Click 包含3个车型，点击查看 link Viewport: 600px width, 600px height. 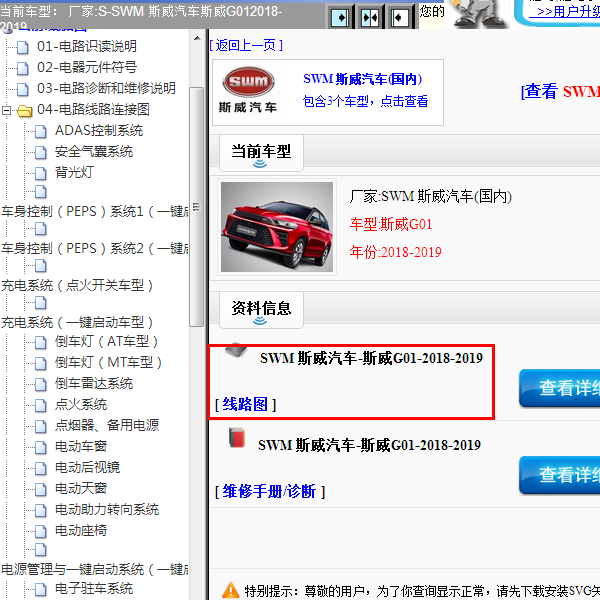click(x=365, y=101)
